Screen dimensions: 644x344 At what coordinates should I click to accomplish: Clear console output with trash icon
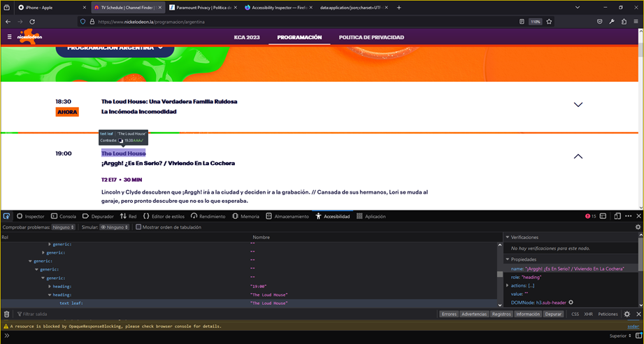click(7, 315)
